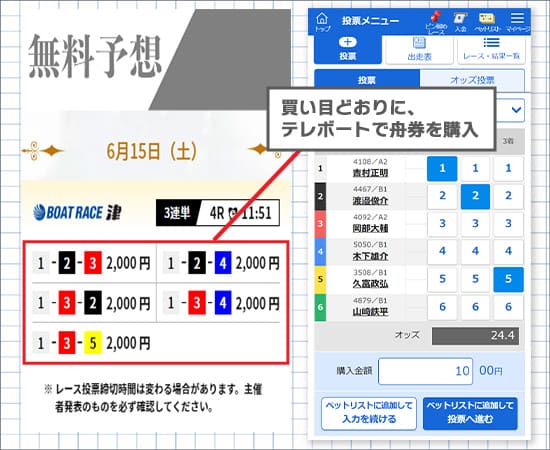Click the blue boat 4 lane number

point(320,251)
